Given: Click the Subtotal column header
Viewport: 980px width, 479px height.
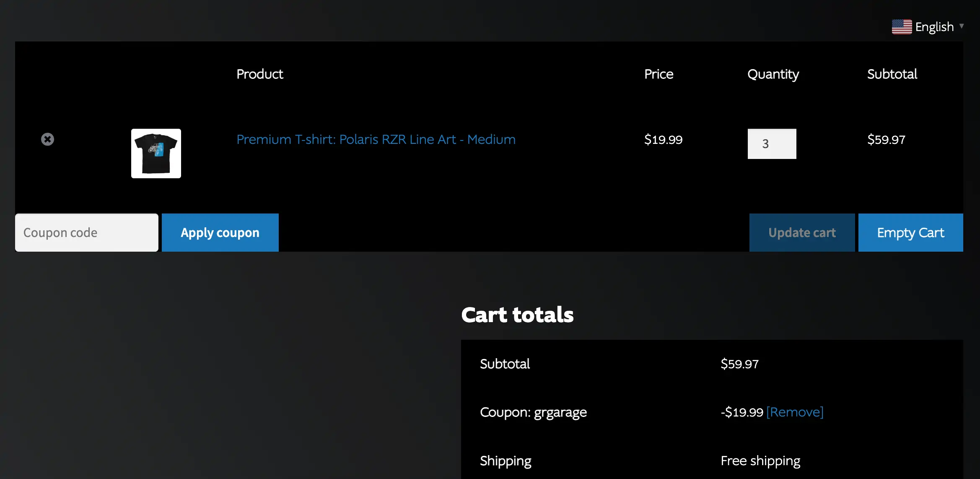Looking at the screenshot, I should (x=892, y=74).
